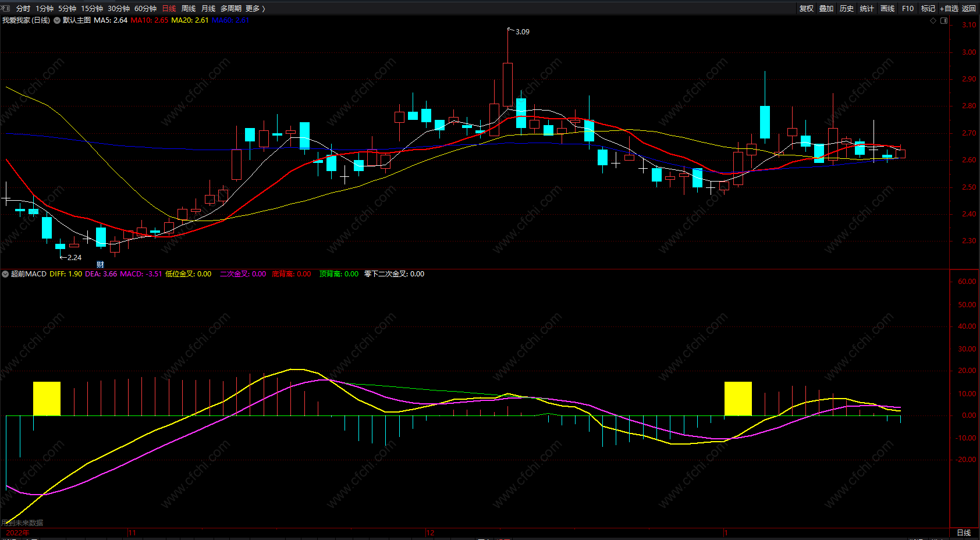
Task: Click the 底背离: 0.00 label
Action: [292, 274]
